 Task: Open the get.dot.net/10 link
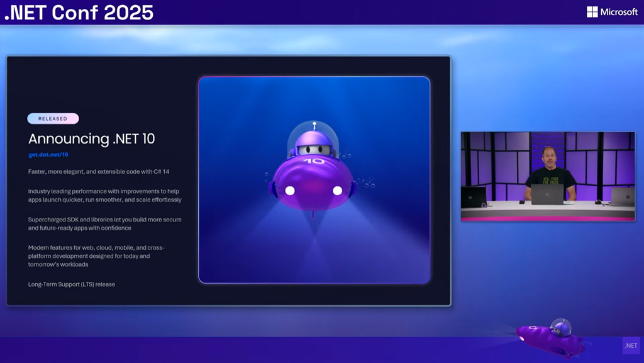click(x=48, y=155)
